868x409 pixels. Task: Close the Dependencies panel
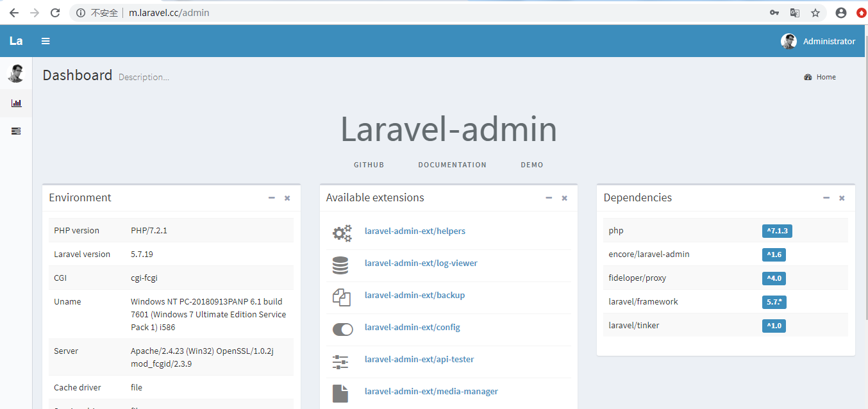coord(842,198)
